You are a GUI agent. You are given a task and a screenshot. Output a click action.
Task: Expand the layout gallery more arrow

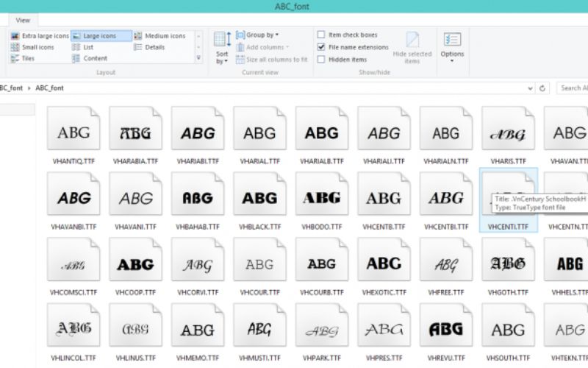tap(198, 58)
